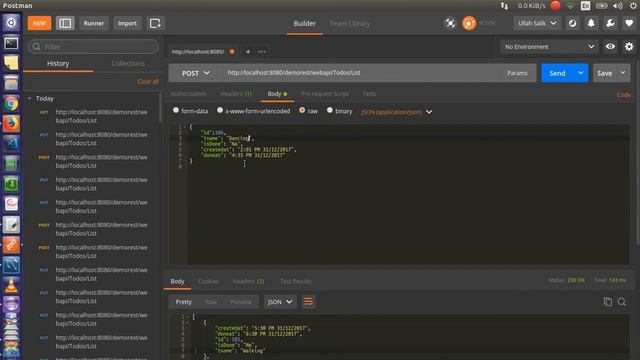Image resolution: width=640 pixels, height=360 pixels.
Task: Open the interceptor satellite icon
Action: click(x=450, y=23)
